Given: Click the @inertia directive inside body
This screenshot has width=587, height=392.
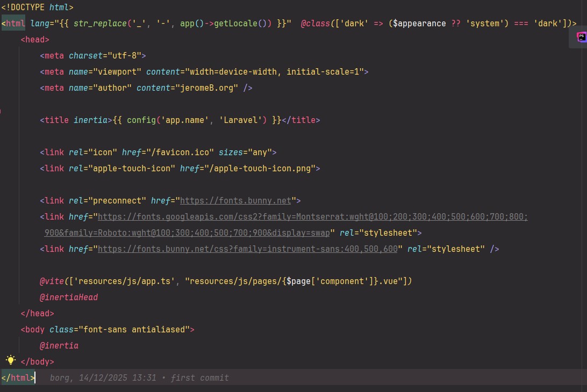Looking at the screenshot, I should pos(59,346).
